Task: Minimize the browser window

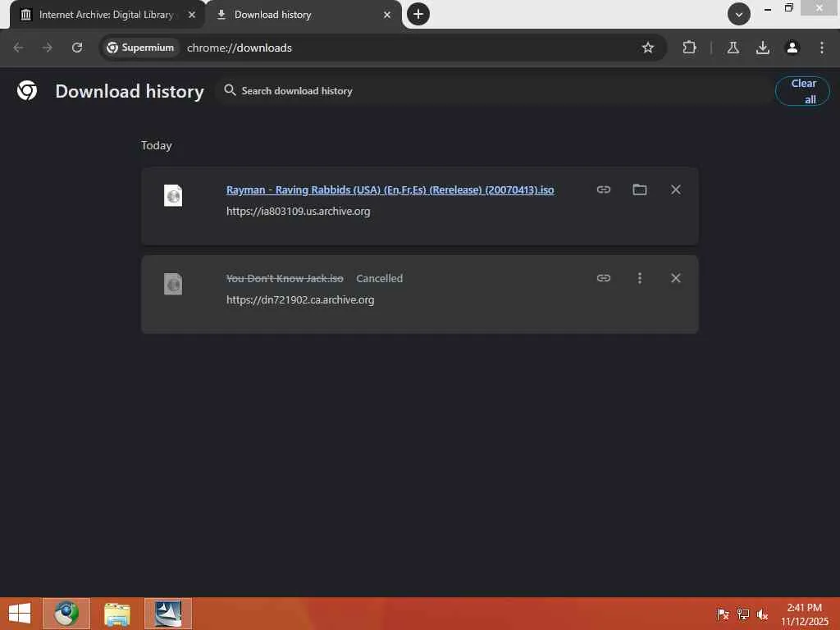Action: tap(767, 8)
